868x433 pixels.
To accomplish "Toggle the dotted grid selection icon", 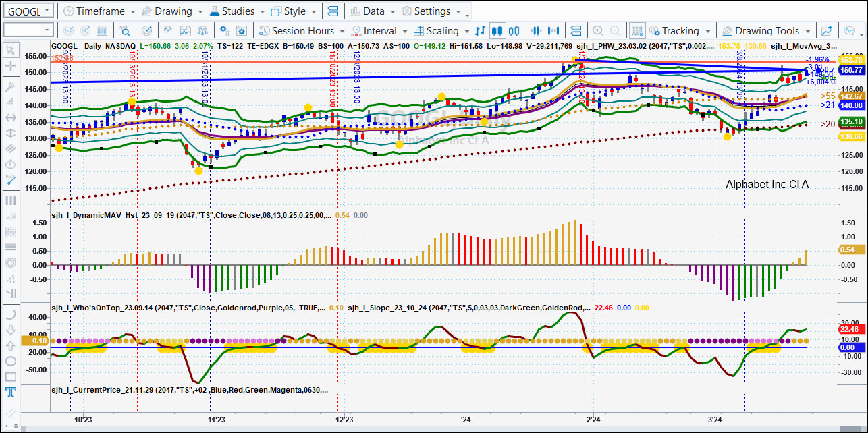I will [x=637, y=31].
